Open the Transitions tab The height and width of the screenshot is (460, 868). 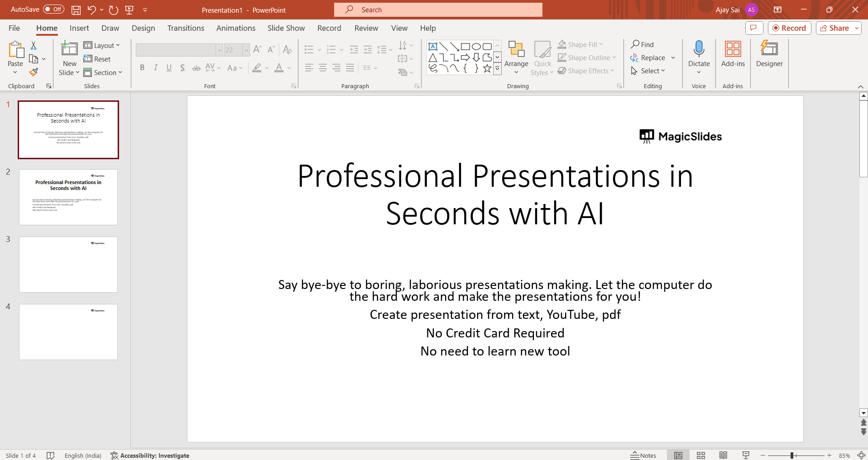(x=186, y=28)
